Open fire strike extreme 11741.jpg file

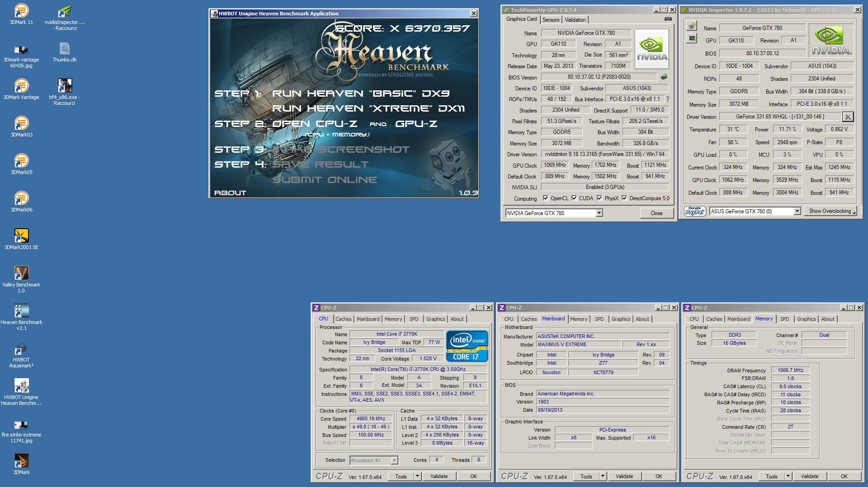21,431
